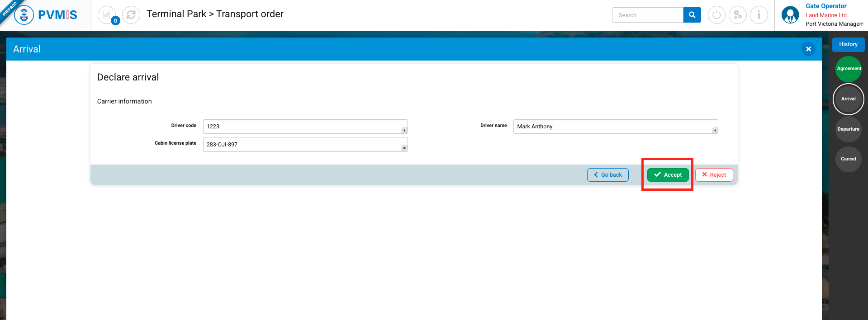
Task: Click the power logout icon
Action: pyautogui.click(x=716, y=15)
